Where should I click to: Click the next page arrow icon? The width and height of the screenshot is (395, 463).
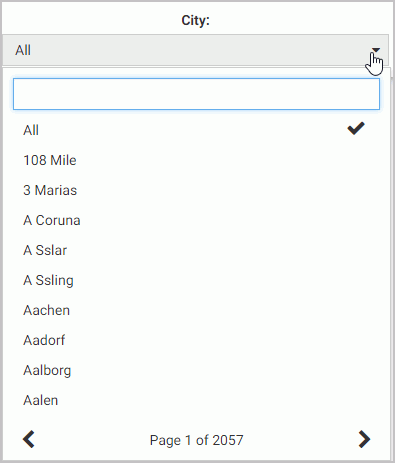click(x=364, y=439)
